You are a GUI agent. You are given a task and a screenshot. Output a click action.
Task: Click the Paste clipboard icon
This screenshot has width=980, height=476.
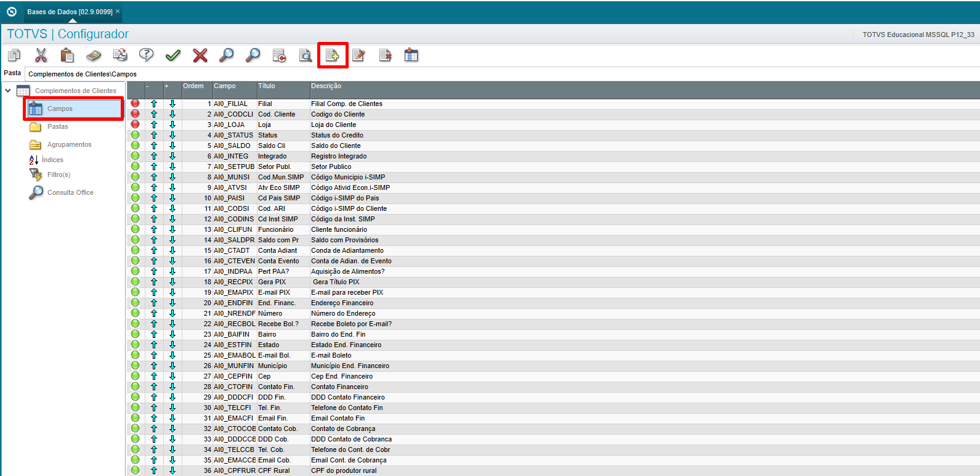(67, 55)
